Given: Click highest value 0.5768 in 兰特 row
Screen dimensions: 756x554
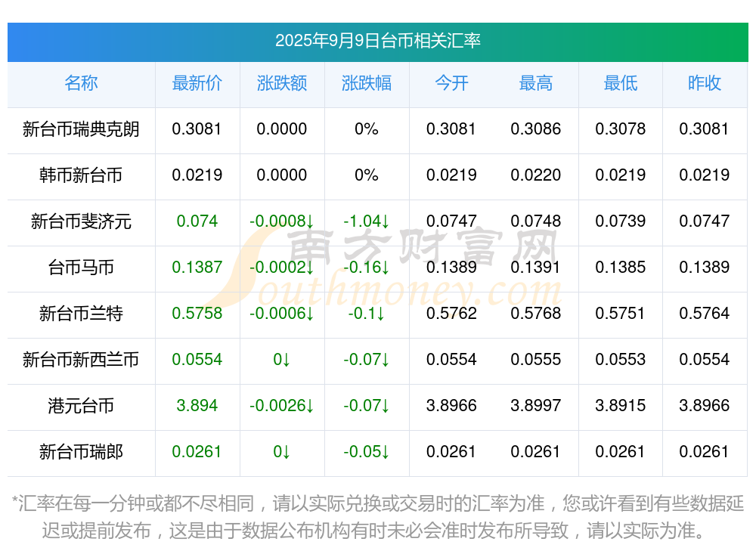Looking at the screenshot, I should point(536,313).
